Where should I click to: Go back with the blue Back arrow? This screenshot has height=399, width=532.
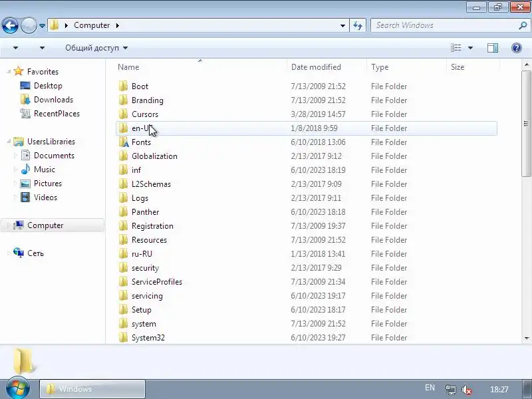click(10, 25)
